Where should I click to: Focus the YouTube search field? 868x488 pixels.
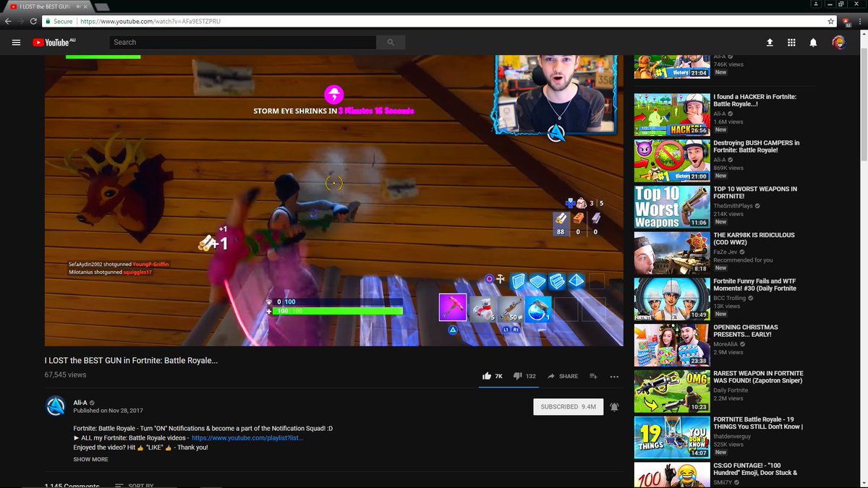pyautogui.click(x=243, y=43)
